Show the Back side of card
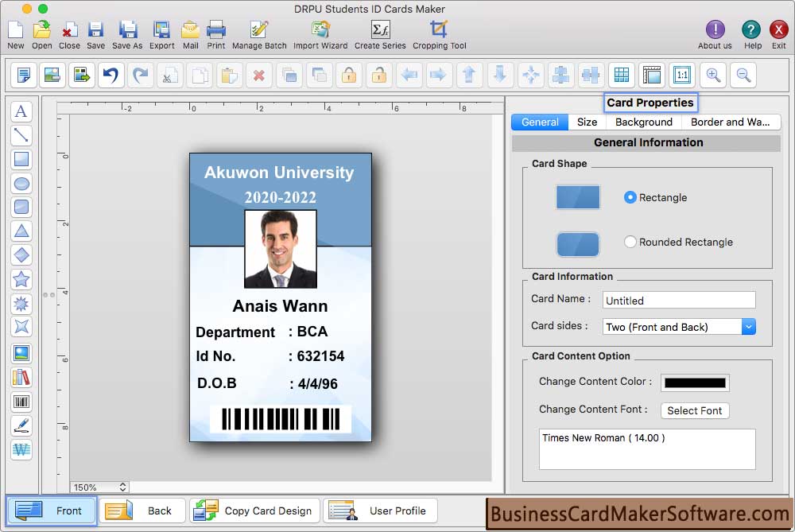 (x=142, y=511)
